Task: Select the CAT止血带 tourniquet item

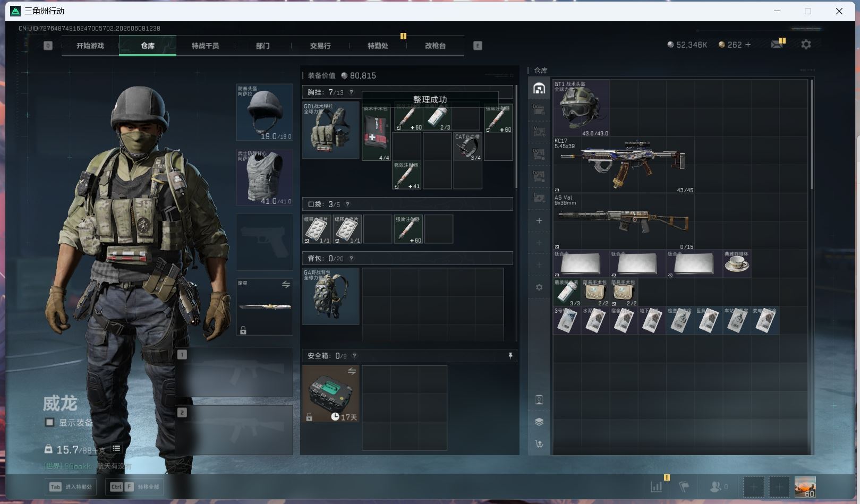Action: point(468,147)
